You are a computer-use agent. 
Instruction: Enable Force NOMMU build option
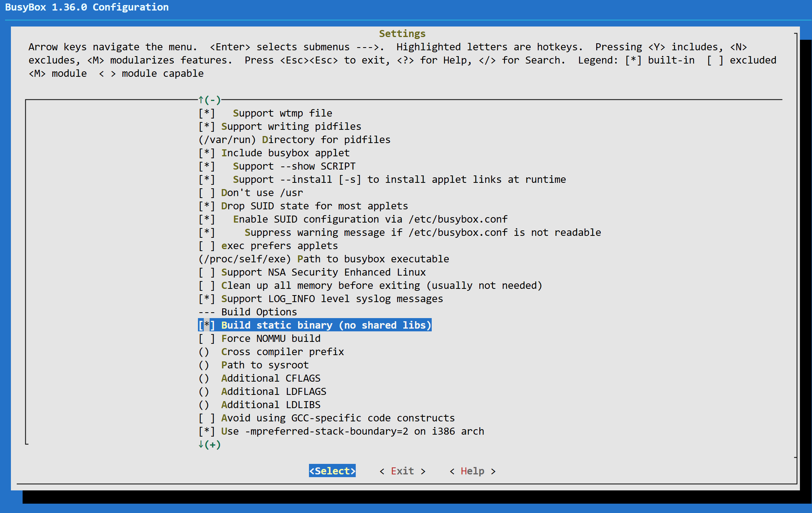259,338
